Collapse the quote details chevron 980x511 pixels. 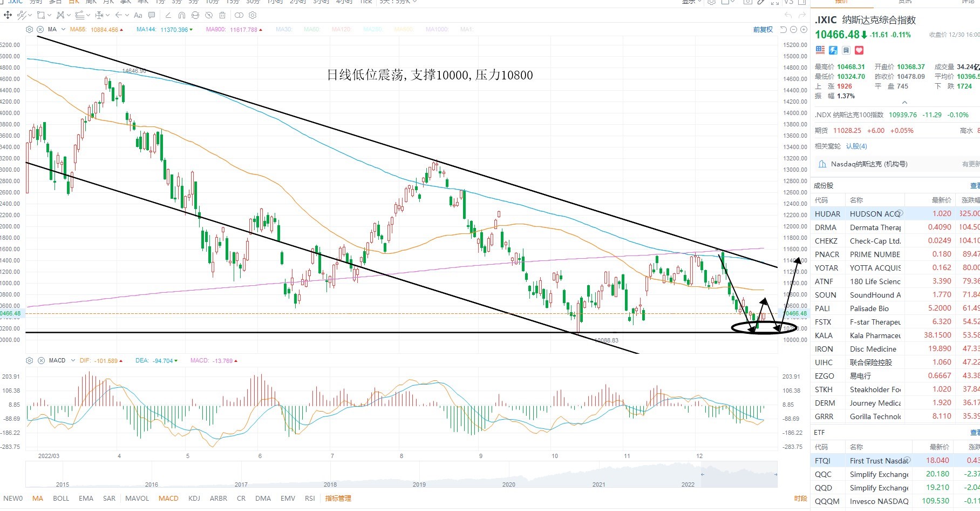(x=904, y=102)
